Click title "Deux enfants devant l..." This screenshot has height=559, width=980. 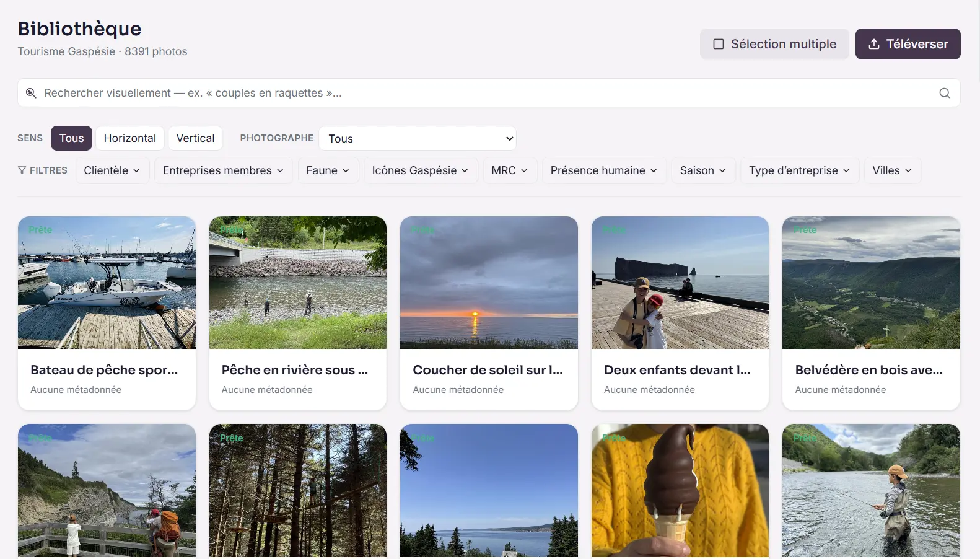coord(677,370)
